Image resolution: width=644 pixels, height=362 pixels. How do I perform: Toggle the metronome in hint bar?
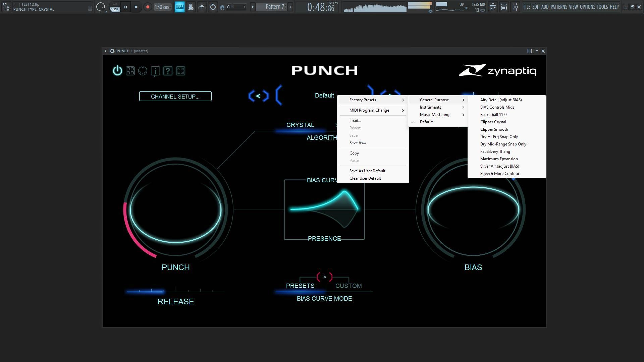click(x=90, y=9)
